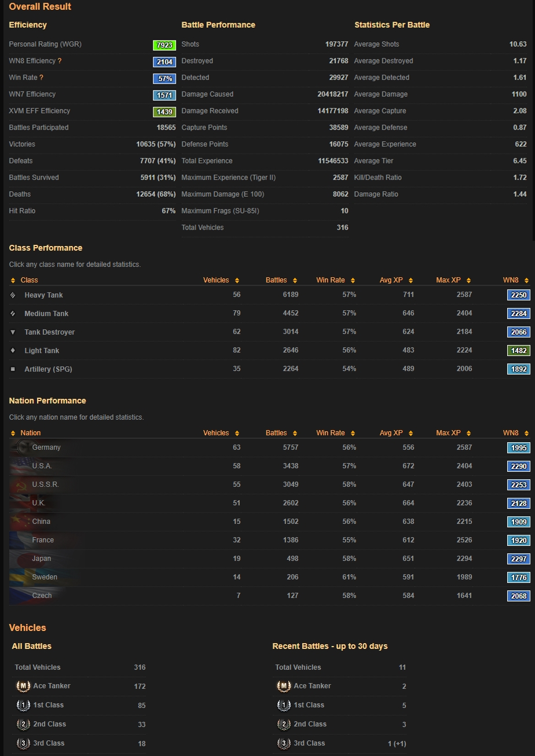
Task: Open Light Tank detailed statistics
Action: click(x=42, y=351)
